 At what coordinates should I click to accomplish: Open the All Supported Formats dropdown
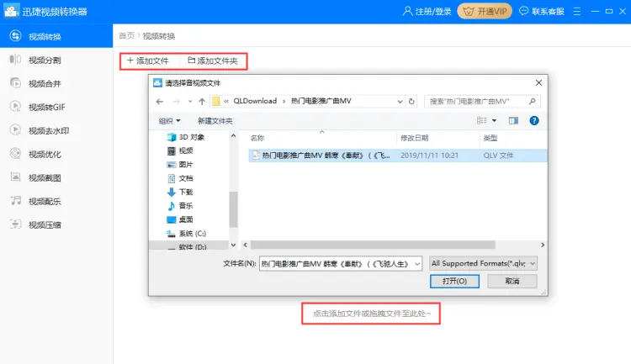483,263
